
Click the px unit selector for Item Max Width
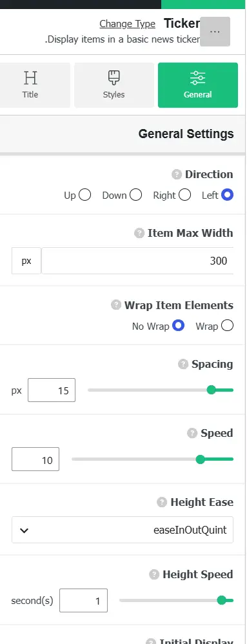pyautogui.click(x=26, y=261)
